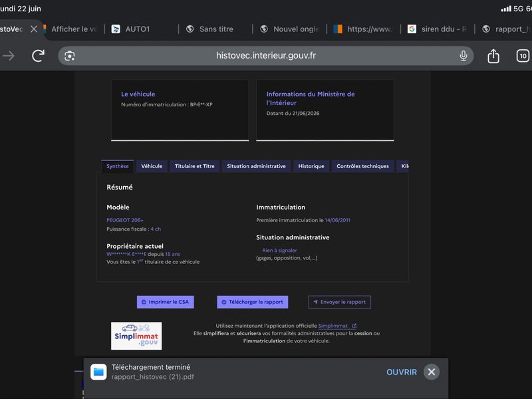Open the Contrôles techniques tab
The image size is (532, 399).
[362, 166]
